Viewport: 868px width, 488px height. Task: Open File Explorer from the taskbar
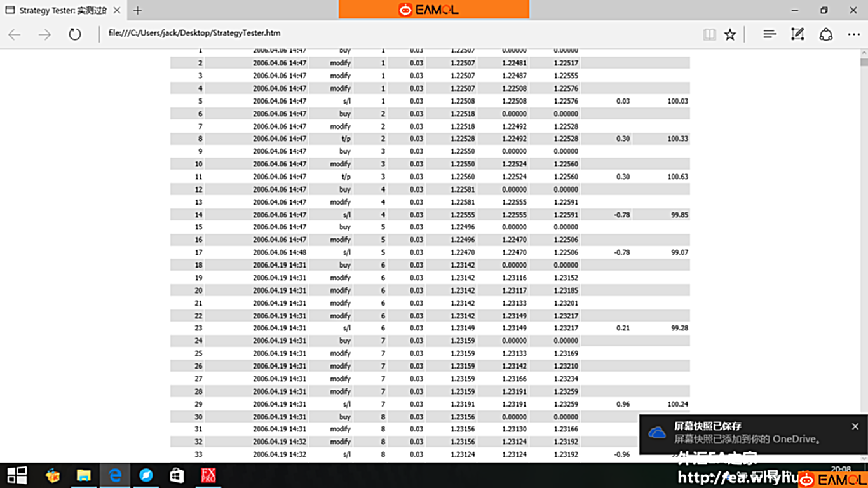click(84, 475)
